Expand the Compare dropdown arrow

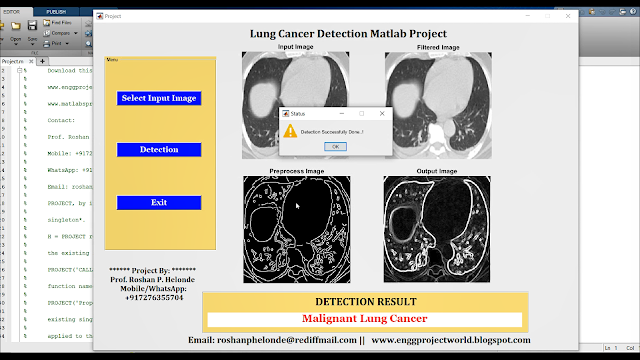click(x=76, y=33)
